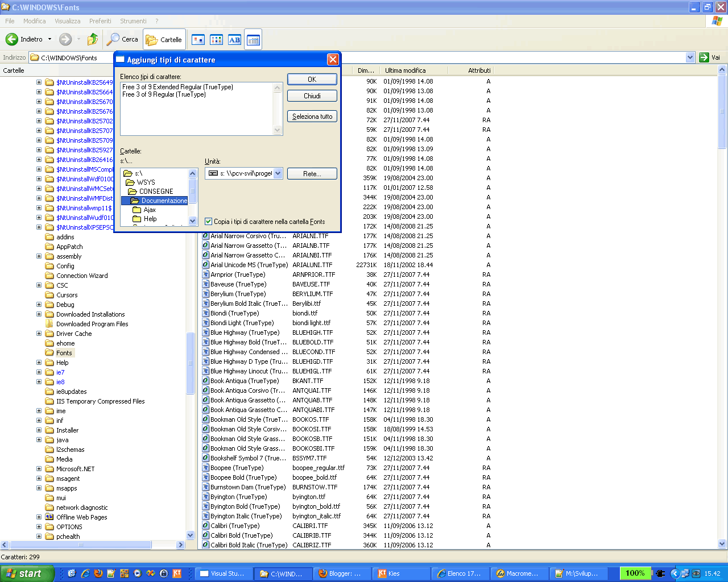Expand the Microsoft.NET folder node
The image size is (728, 582).
[x=39, y=469]
